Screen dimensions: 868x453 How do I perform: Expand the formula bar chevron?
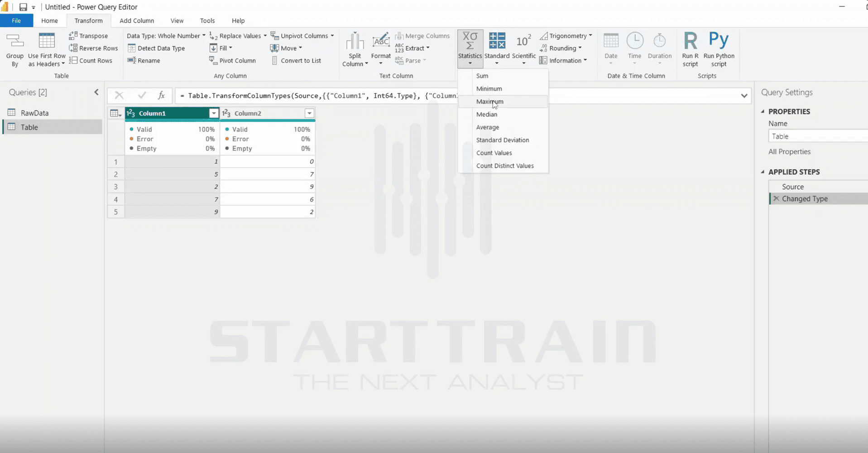pyautogui.click(x=744, y=96)
